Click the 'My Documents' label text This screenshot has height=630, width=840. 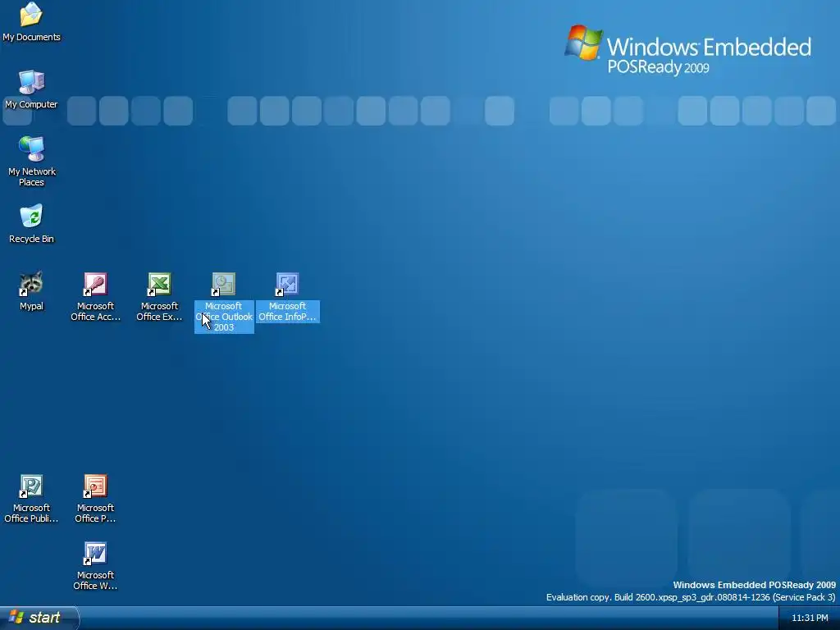pos(32,37)
